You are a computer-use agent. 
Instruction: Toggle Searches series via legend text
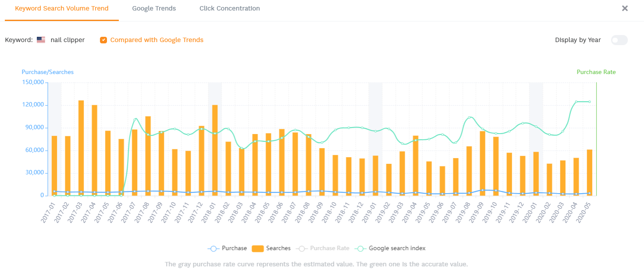(278, 248)
